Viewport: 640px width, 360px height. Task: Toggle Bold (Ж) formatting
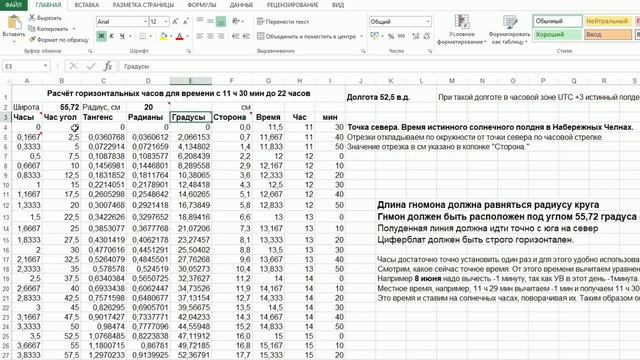tap(101, 36)
